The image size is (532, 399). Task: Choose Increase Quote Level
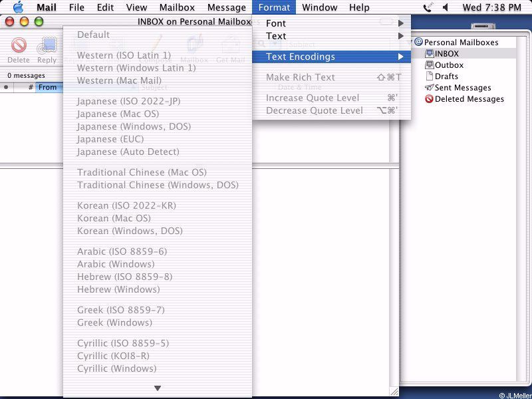pyautogui.click(x=331, y=98)
